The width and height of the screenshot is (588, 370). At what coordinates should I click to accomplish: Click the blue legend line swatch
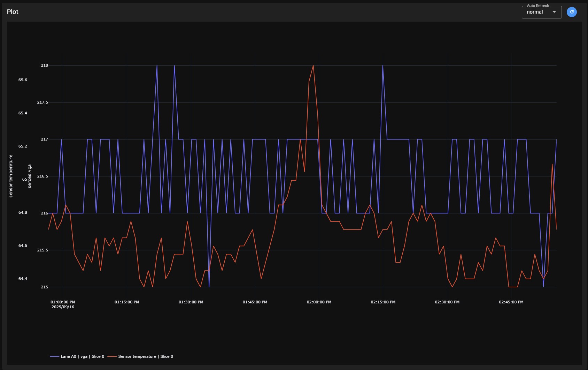[55, 356]
